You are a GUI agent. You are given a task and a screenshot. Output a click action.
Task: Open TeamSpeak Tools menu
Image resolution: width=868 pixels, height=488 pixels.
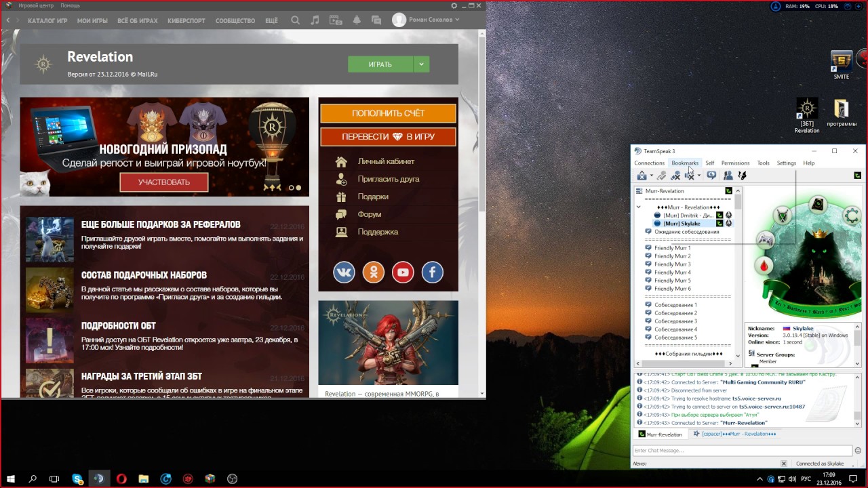pyautogui.click(x=763, y=163)
